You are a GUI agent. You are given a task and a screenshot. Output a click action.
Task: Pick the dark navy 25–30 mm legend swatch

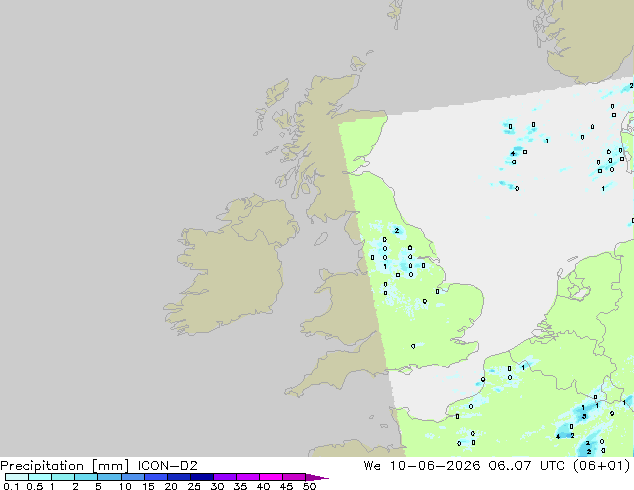pyautogui.click(x=202, y=477)
